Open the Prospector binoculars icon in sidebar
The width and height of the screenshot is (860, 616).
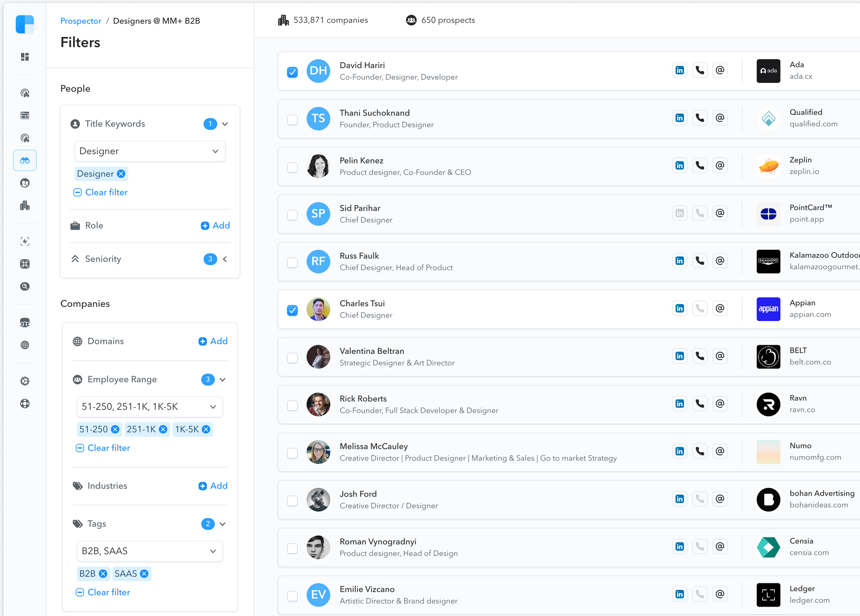coord(25,160)
